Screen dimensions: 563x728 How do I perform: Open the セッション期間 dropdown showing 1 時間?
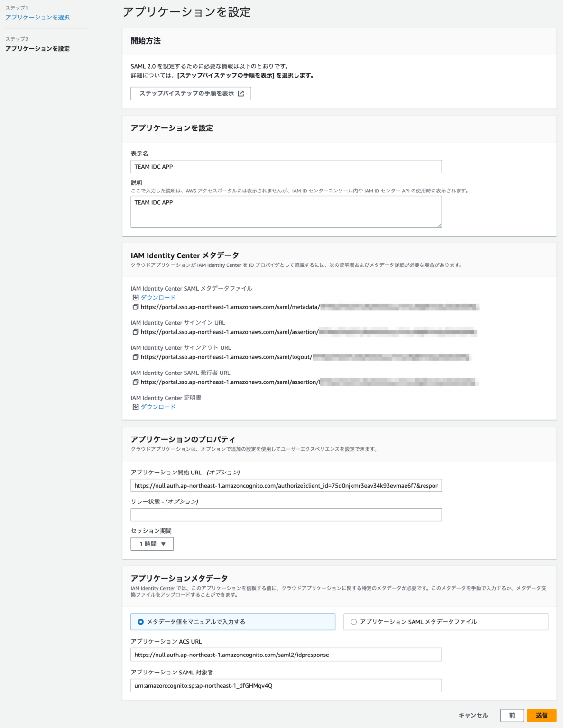[152, 544]
